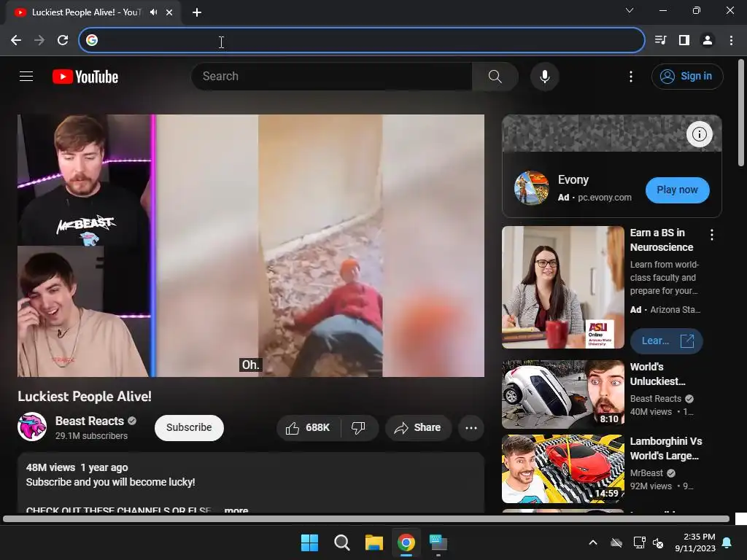The height and width of the screenshot is (560, 747).
Task: Go to YouTube home via logo
Action: click(85, 77)
